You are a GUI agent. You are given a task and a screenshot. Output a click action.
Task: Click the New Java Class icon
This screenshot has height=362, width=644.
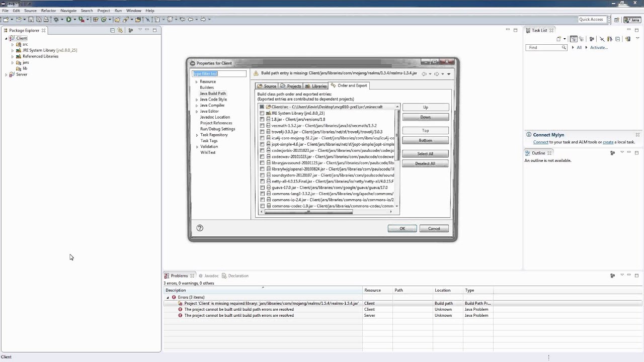click(x=104, y=20)
